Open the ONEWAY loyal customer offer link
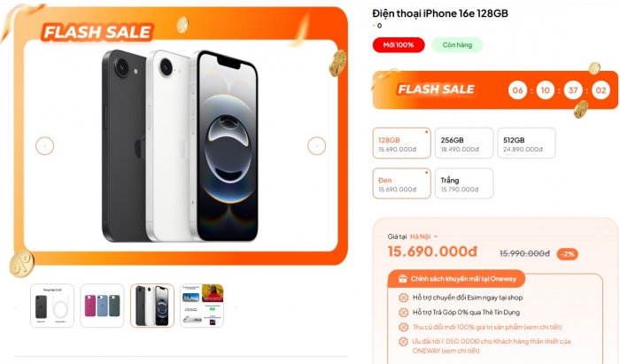 click(492, 345)
